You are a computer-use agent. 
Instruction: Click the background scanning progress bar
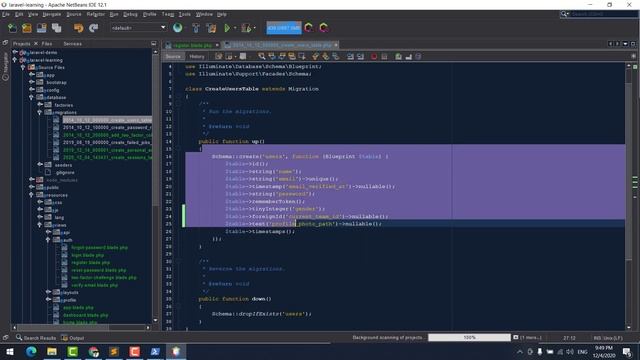pos(469,338)
